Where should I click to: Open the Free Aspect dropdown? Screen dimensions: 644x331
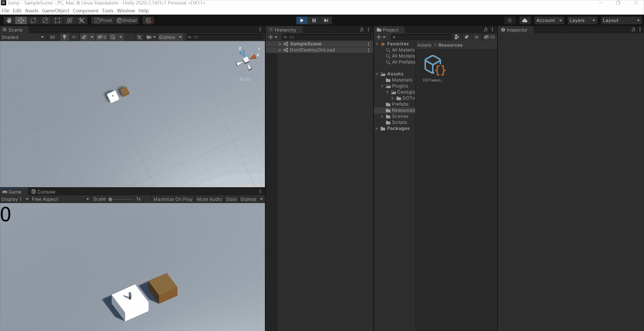60,199
